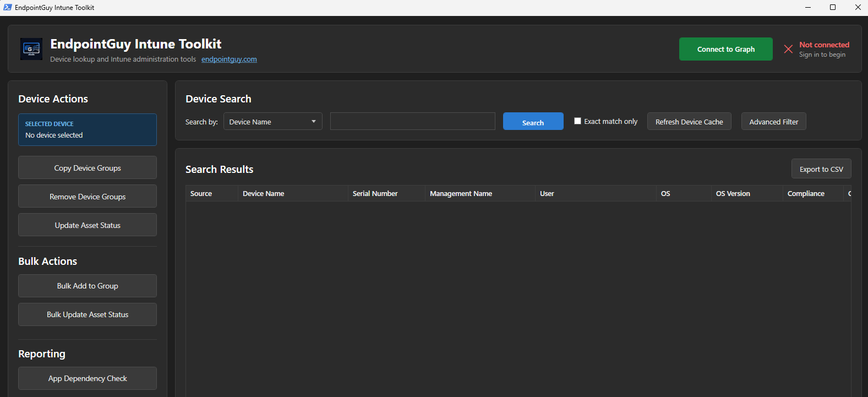Maximize the EndpointGuy Intune Toolkit window
Image resolution: width=868 pixels, height=397 pixels.
[x=833, y=7]
